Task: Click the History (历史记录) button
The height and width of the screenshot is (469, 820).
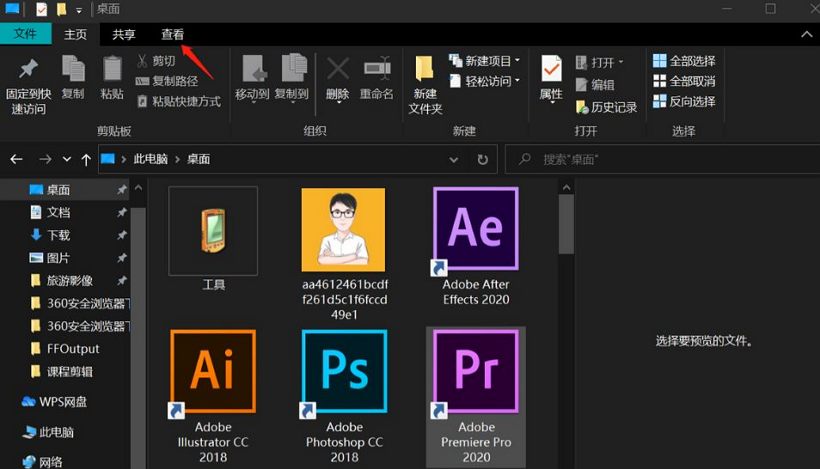Action: click(x=606, y=107)
